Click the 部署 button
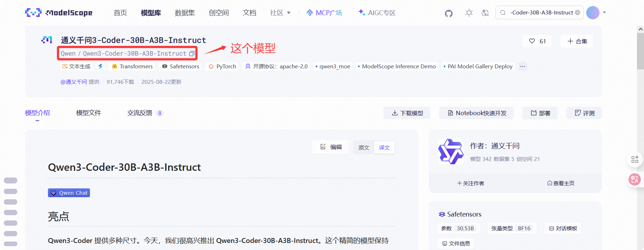This screenshot has width=644, height=250. (540, 113)
